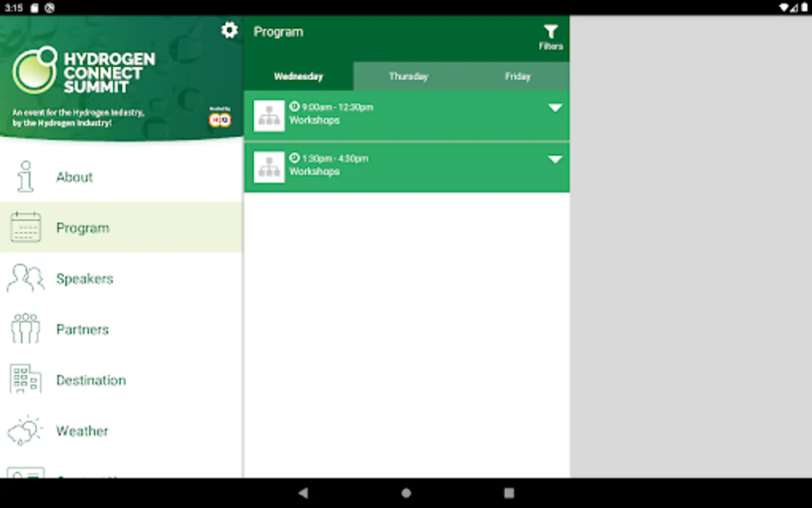Open the Weather cloud-sun icon
812x508 pixels.
25,431
